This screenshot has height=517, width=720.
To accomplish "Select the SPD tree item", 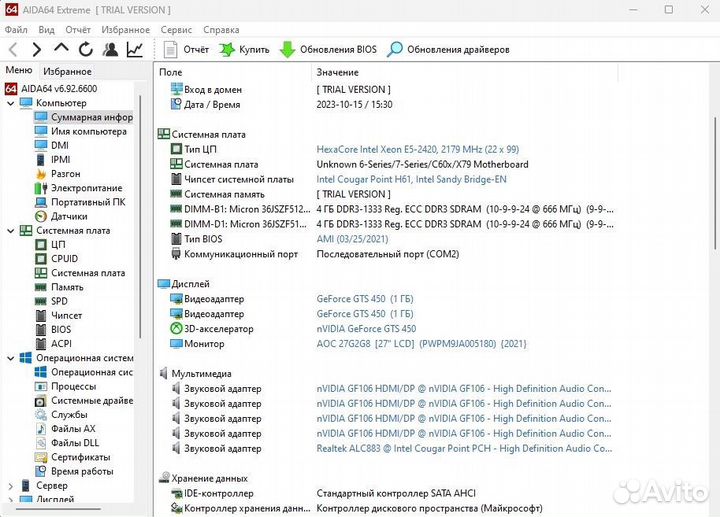I will (x=51, y=301).
